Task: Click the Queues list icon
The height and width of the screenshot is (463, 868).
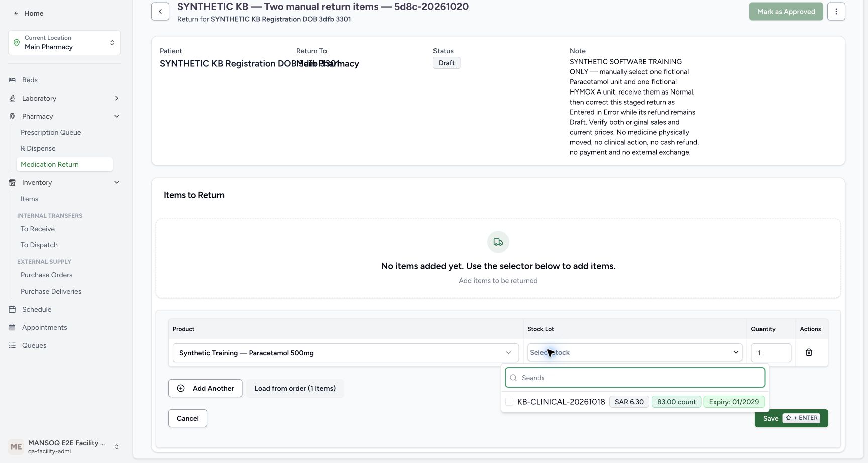Action: tap(12, 345)
